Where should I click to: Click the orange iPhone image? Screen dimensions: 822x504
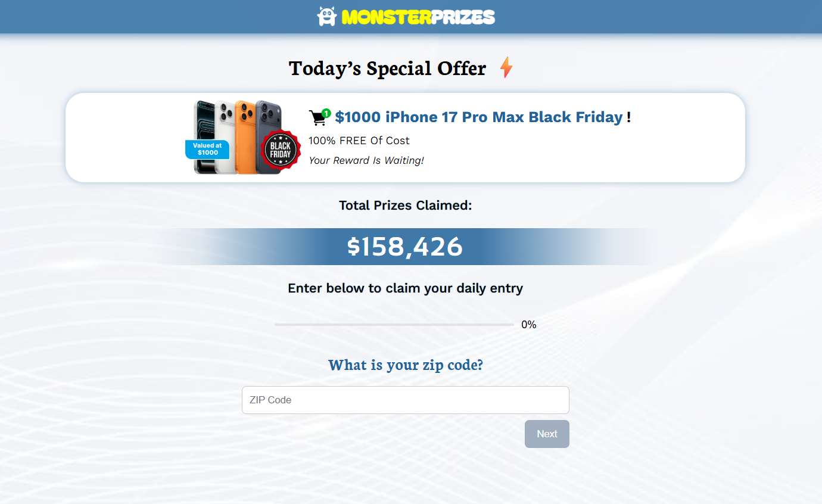pos(245,137)
